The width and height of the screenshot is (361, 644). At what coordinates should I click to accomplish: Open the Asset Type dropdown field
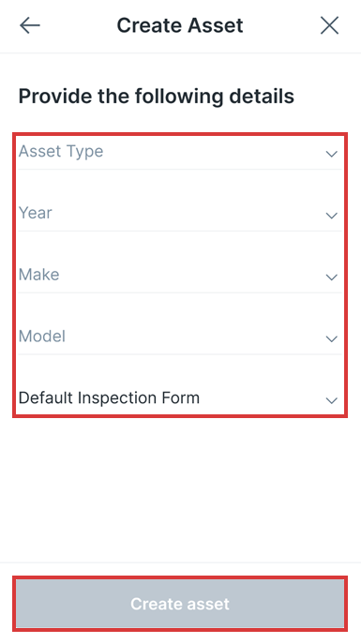coord(180,153)
